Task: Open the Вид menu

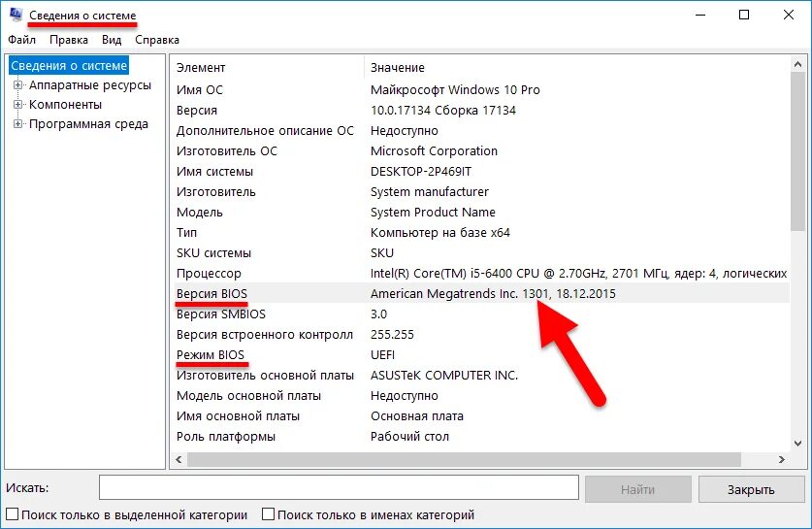Action: click(112, 40)
